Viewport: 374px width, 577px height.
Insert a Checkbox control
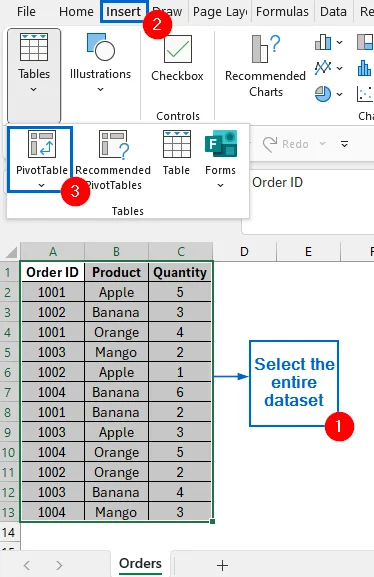(x=177, y=58)
